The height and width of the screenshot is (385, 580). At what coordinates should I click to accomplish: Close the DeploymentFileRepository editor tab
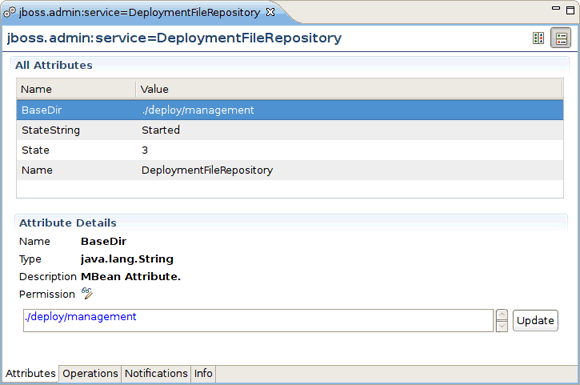(270, 12)
